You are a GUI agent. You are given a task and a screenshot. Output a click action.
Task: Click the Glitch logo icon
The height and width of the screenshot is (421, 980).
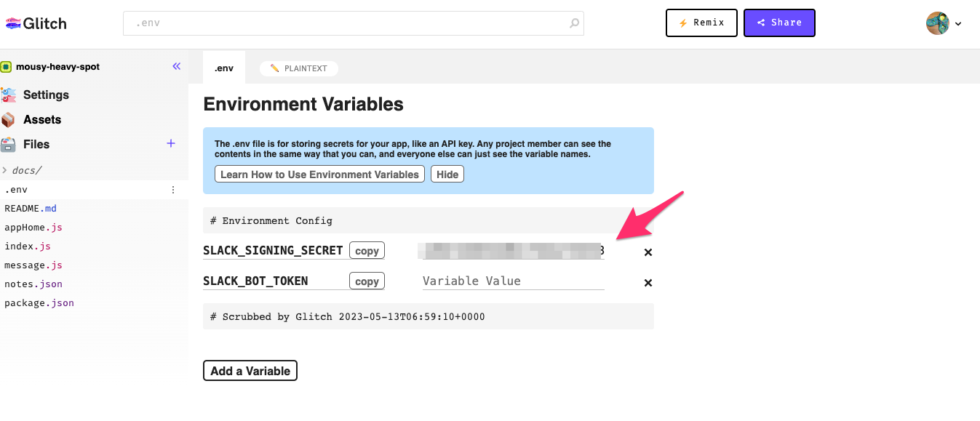point(14,23)
